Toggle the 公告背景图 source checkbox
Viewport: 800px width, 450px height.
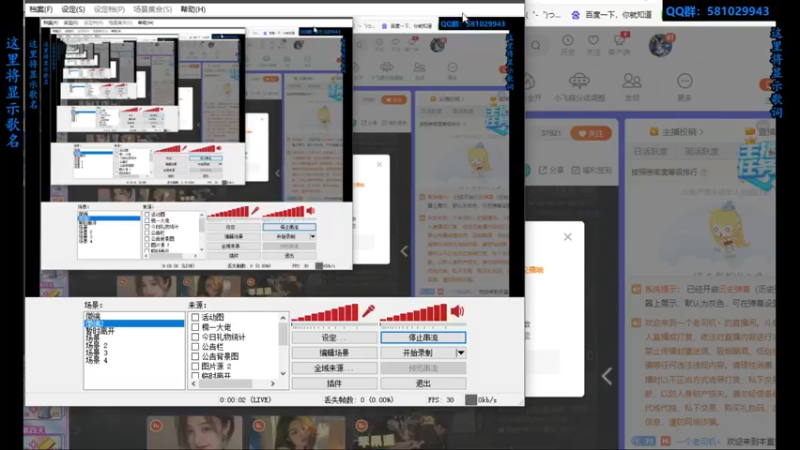tap(195, 356)
